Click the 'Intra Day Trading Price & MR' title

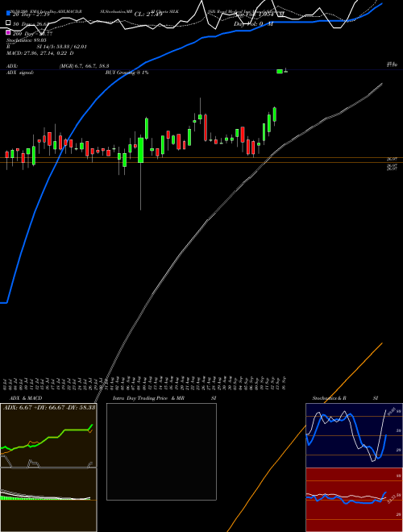point(148,398)
